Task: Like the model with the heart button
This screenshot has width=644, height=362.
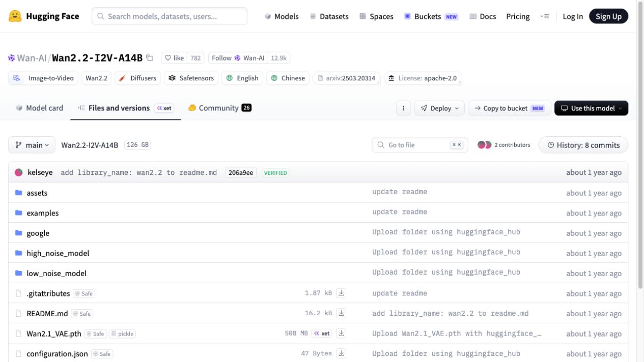Action: pos(174,58)
